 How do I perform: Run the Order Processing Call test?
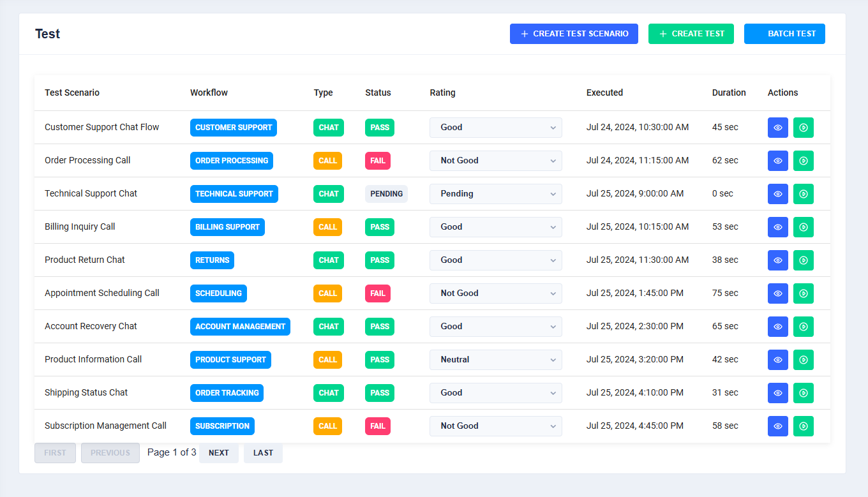tap(803, 161)
